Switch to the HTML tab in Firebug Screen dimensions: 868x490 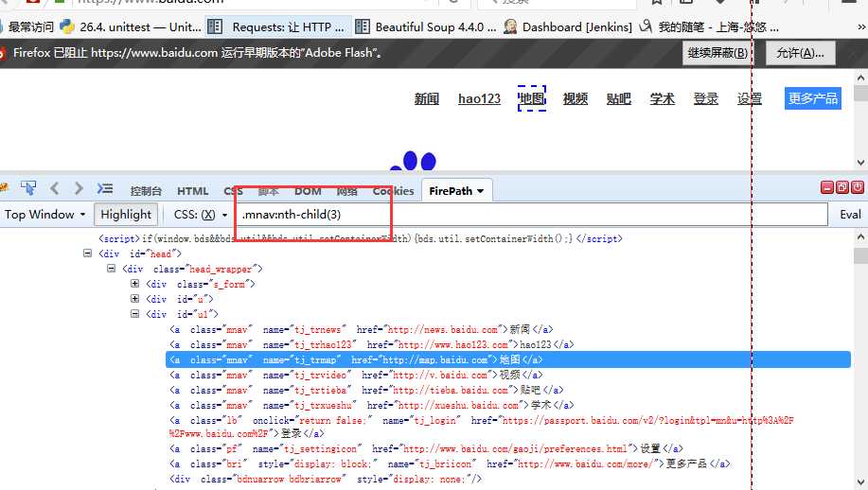(193, 191)
